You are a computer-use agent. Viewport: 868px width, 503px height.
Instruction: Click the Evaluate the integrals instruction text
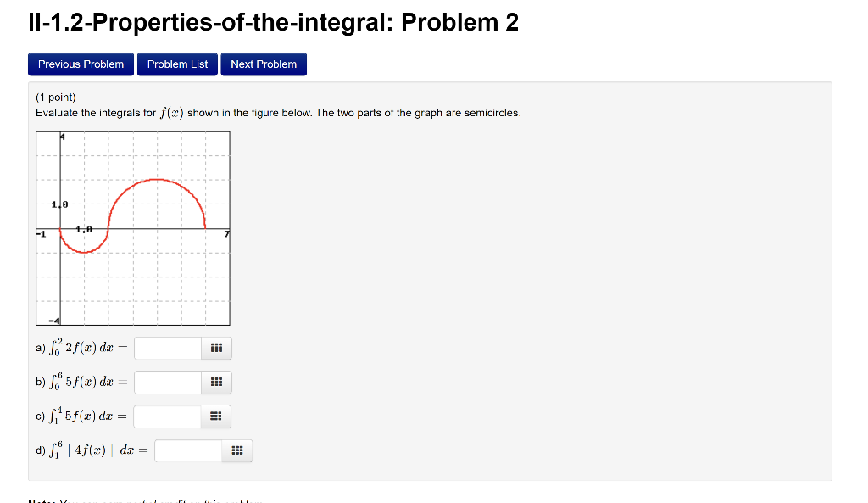(x=280, y=113)
